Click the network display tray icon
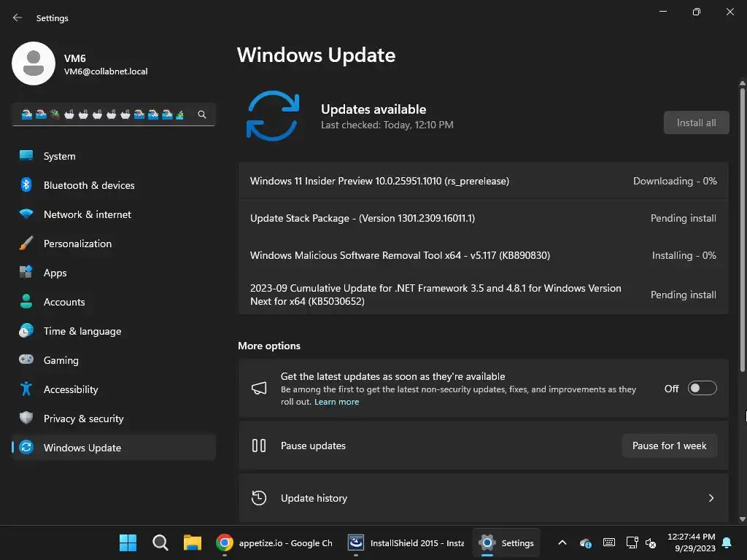 tap(632, 542)
